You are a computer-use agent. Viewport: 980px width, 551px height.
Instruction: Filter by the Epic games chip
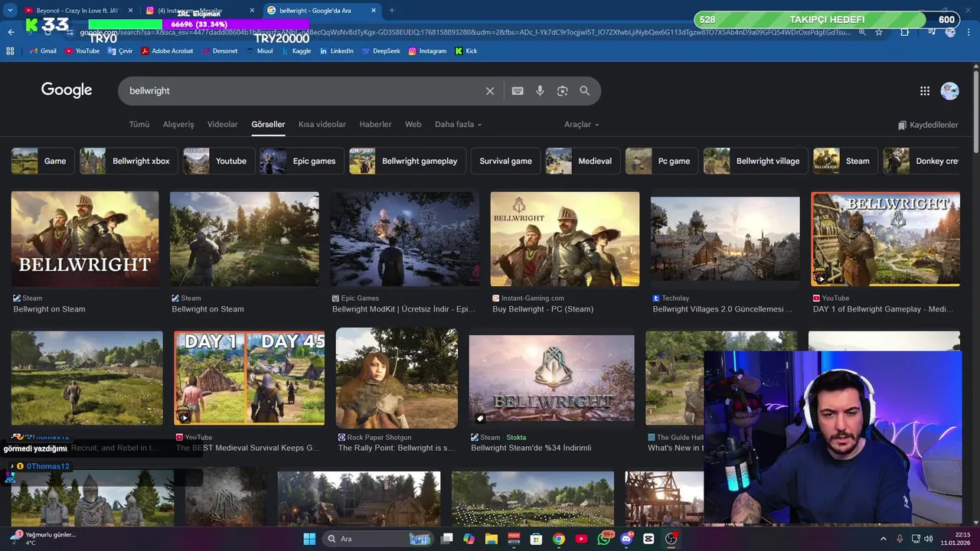click(302, 161)
